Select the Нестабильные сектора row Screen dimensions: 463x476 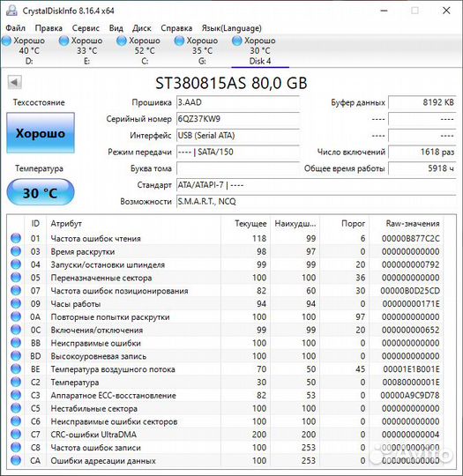point(226,408)
